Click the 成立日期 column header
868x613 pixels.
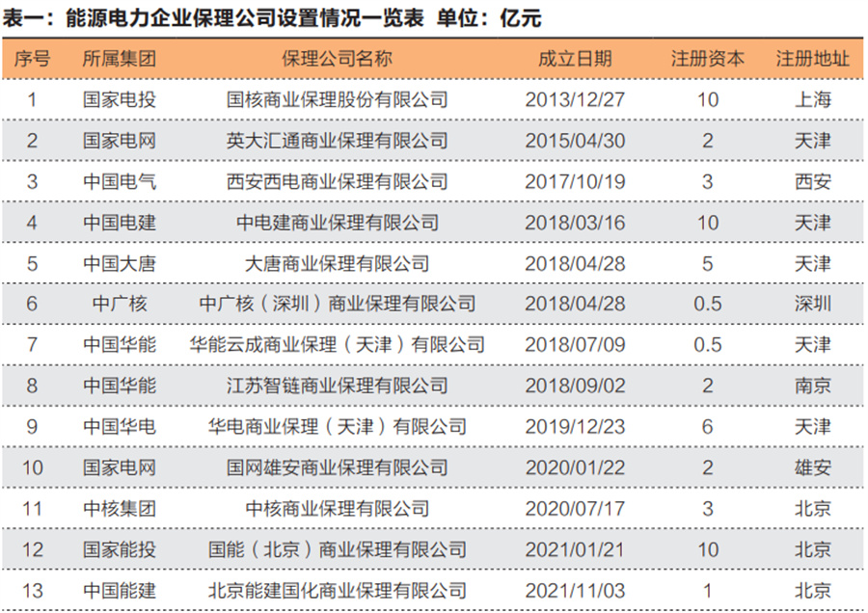pyautogui.click(x=575, y=59)
